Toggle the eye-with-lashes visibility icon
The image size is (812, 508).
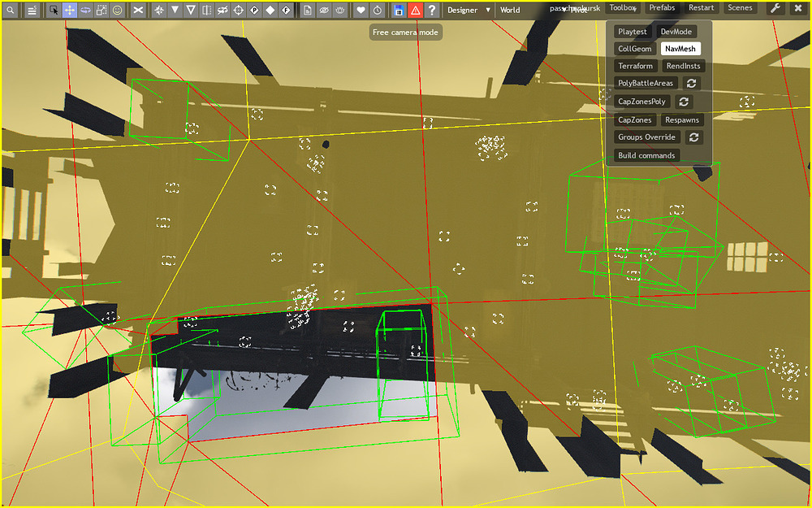[x=339, y=10]
